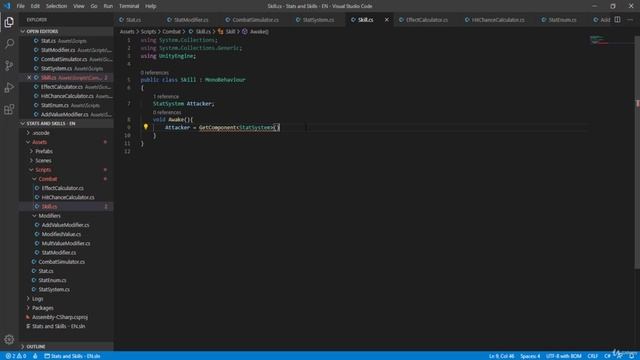Viewport: 640px width, 360px height.
Task: Click the CRLF end of line indicator
Action: click(593, 356)
